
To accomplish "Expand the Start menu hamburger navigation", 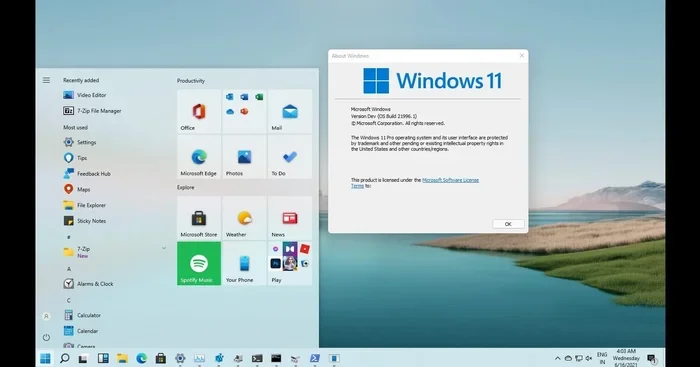I will (x=46, y=80).
